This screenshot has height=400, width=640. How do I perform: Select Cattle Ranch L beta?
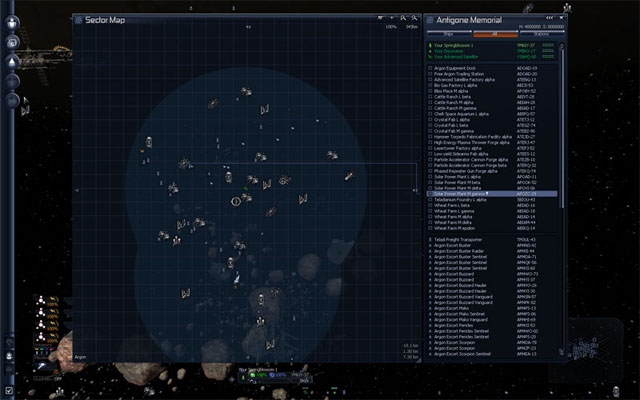492,97
